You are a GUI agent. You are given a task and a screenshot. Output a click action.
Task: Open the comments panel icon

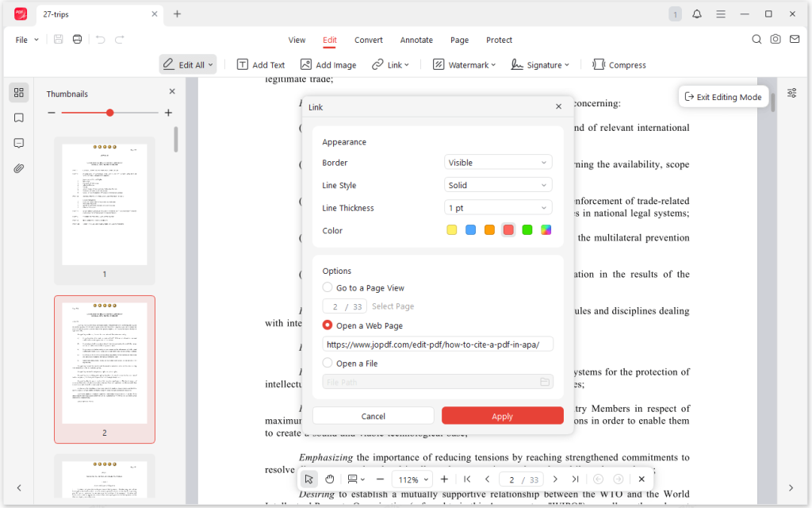(x=19, y=143)
